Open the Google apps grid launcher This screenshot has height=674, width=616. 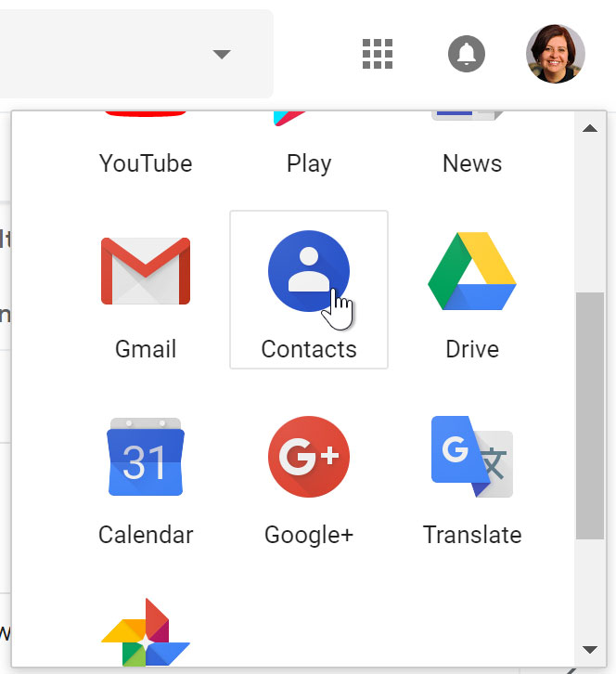[x=378, y=54]
